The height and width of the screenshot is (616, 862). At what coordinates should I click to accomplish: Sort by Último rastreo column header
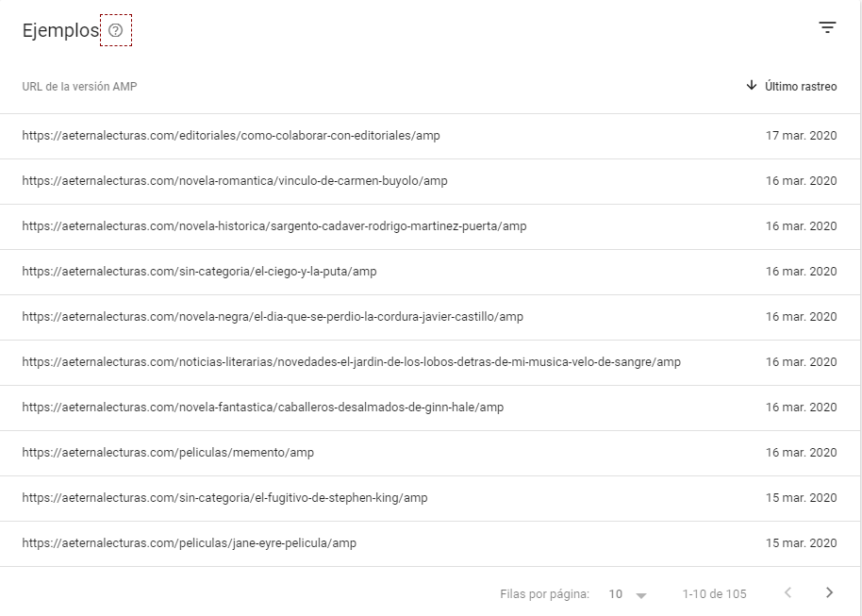pos(801,87)
